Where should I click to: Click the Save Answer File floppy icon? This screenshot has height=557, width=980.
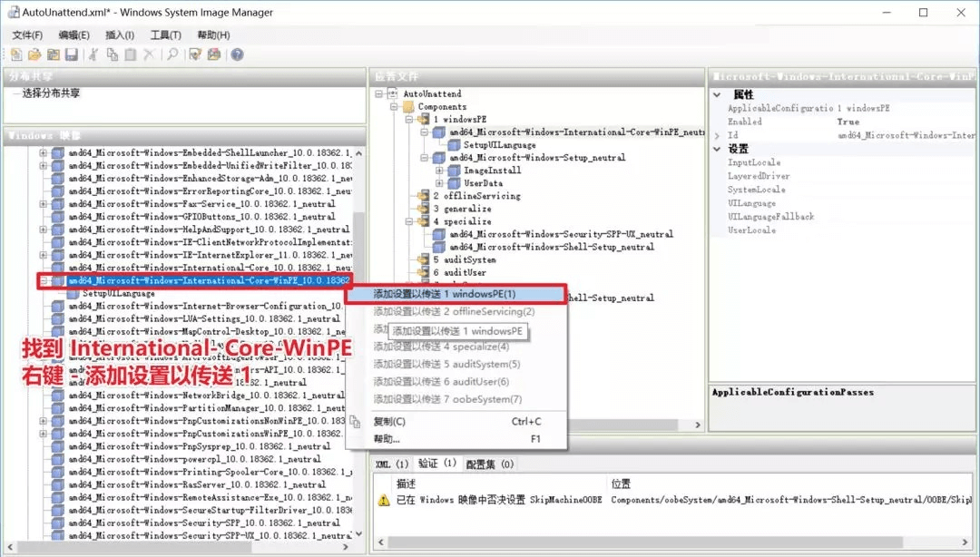coord(71,55)
